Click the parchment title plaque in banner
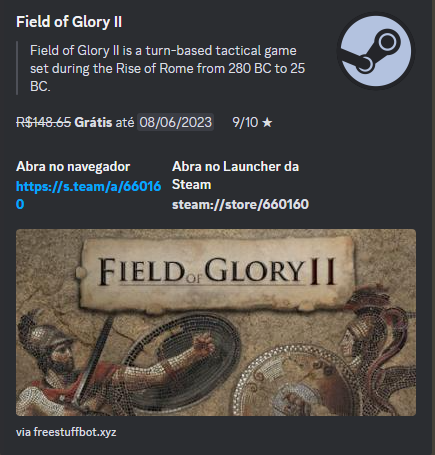The height and width of the screenshot is (455, 435). coord(217,273)
